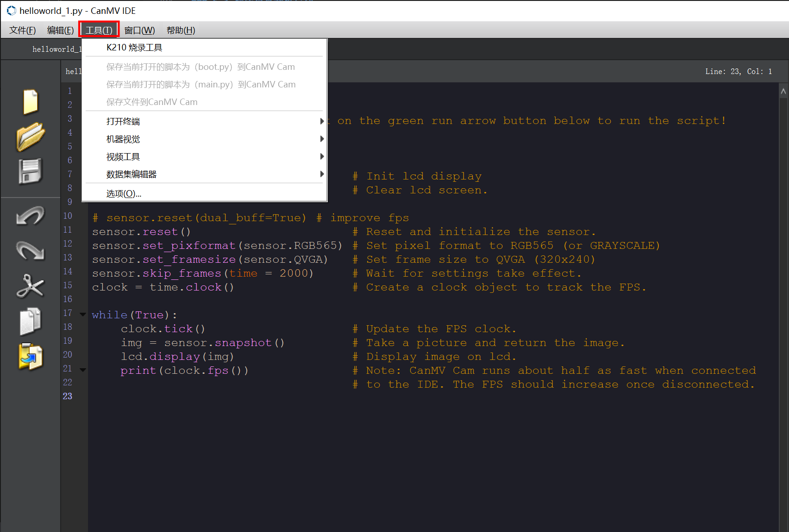
Task: Click on img = sensor.snapshot() code
Action: coord(202,342)
